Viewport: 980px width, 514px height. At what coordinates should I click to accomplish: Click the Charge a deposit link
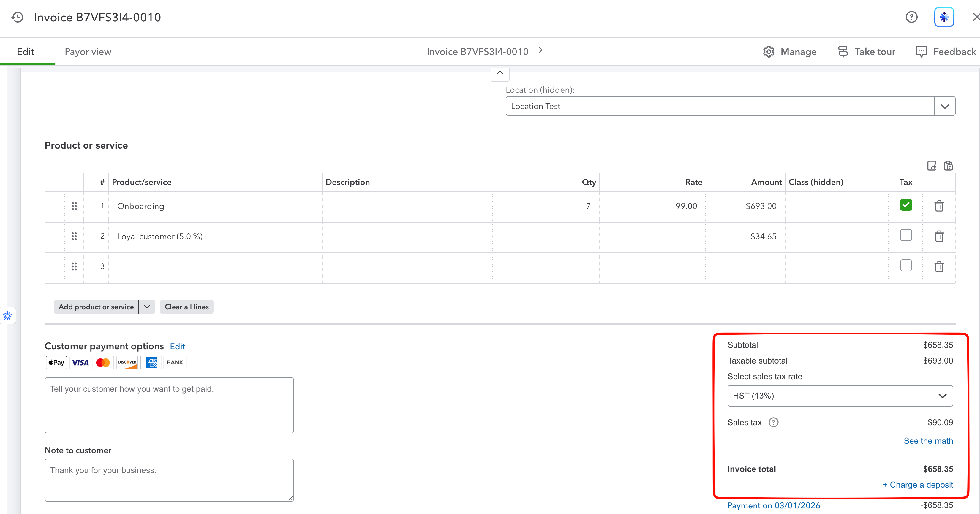point(918,485)
